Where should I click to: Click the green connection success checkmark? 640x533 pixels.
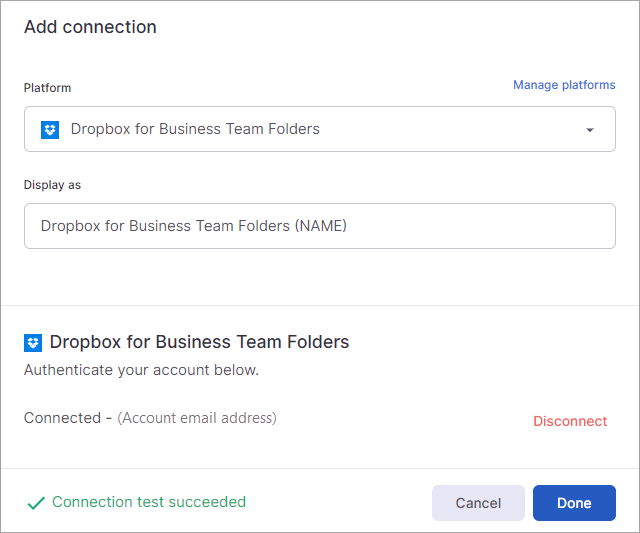coord(36,503)
